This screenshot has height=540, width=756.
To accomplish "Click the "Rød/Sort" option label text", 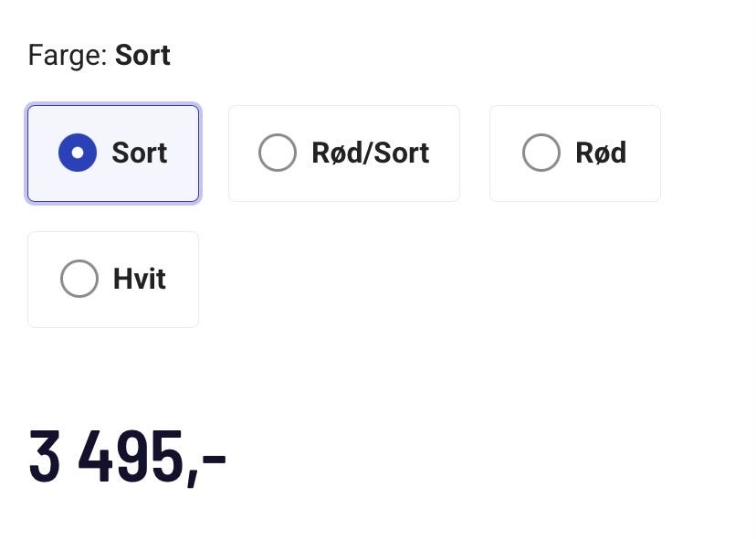I will tap(370, 153).
